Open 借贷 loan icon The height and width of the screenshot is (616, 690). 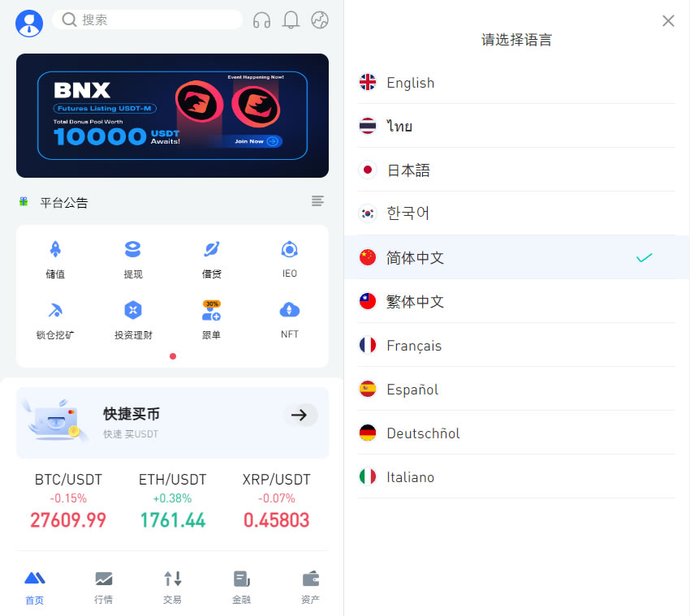212,249
